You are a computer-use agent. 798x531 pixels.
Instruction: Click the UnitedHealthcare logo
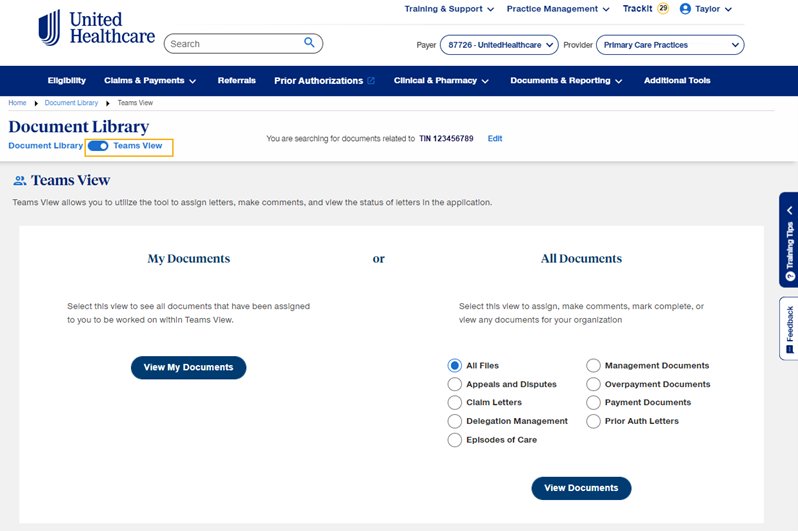(97, 28)
